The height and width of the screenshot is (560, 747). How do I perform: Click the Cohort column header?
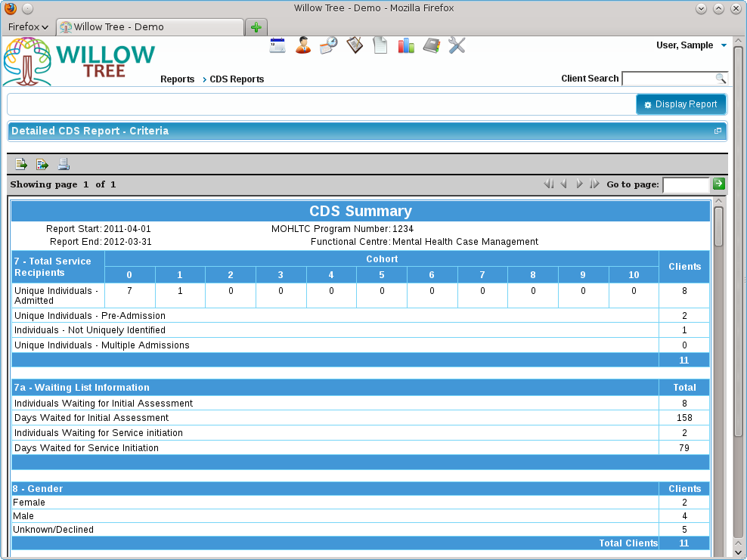click(x=382, y=259)
